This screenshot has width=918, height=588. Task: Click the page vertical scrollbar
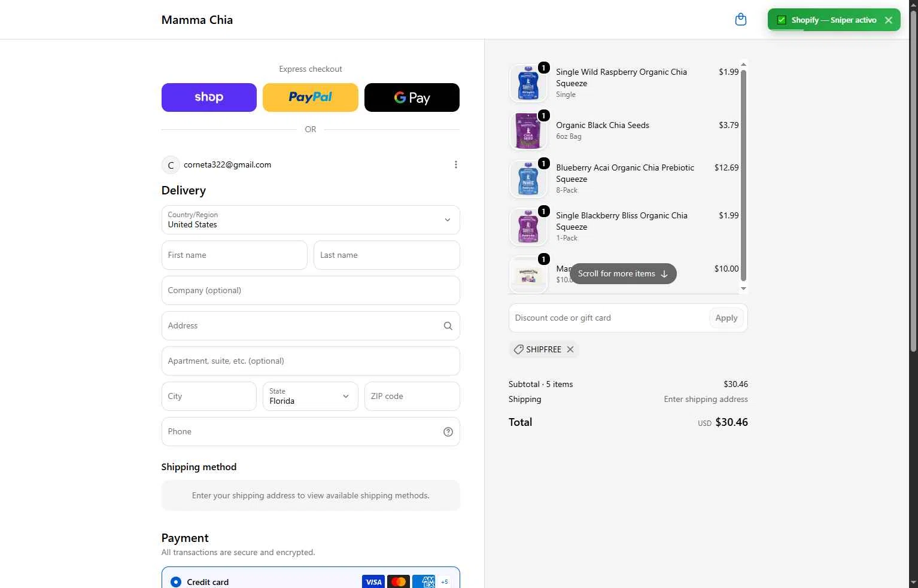coord(913,181)
